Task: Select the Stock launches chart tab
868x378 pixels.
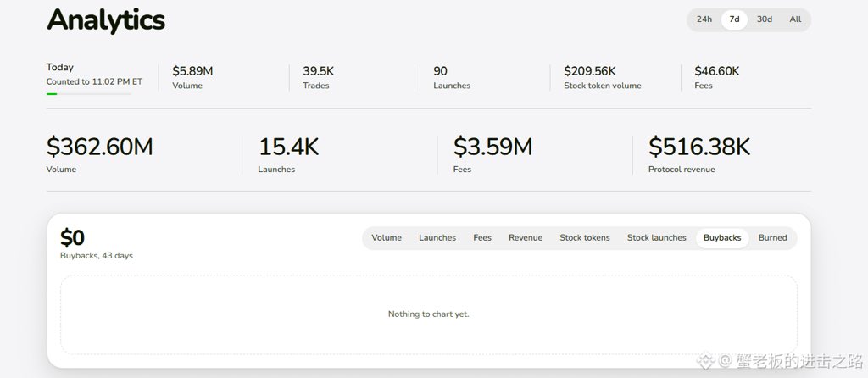Action: (x=657, y=238)
